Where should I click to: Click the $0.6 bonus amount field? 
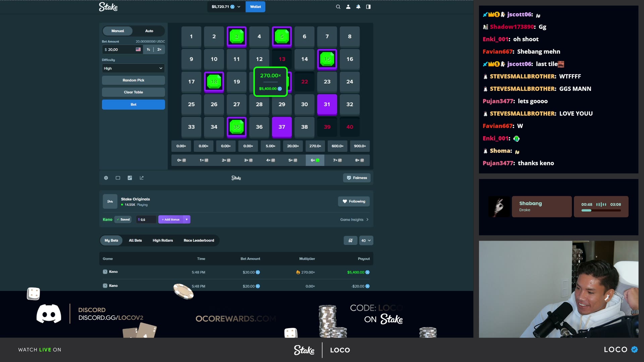[146, 220]
